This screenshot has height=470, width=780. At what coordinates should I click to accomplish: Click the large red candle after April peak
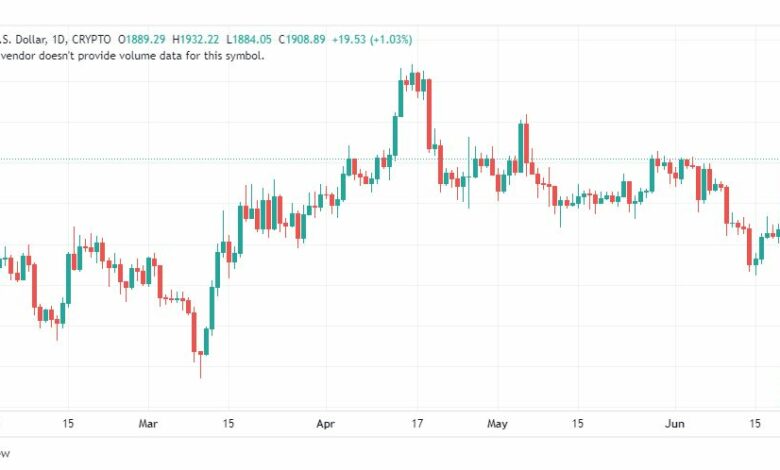click(x=429, y=112)
